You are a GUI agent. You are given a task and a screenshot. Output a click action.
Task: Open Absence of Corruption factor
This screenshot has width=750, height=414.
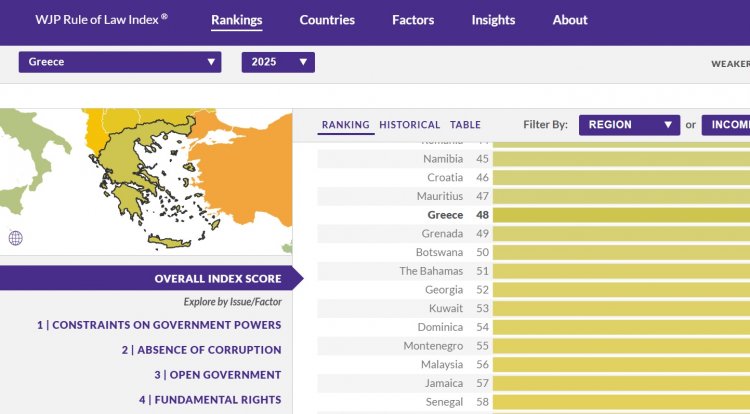pos(201,350)
